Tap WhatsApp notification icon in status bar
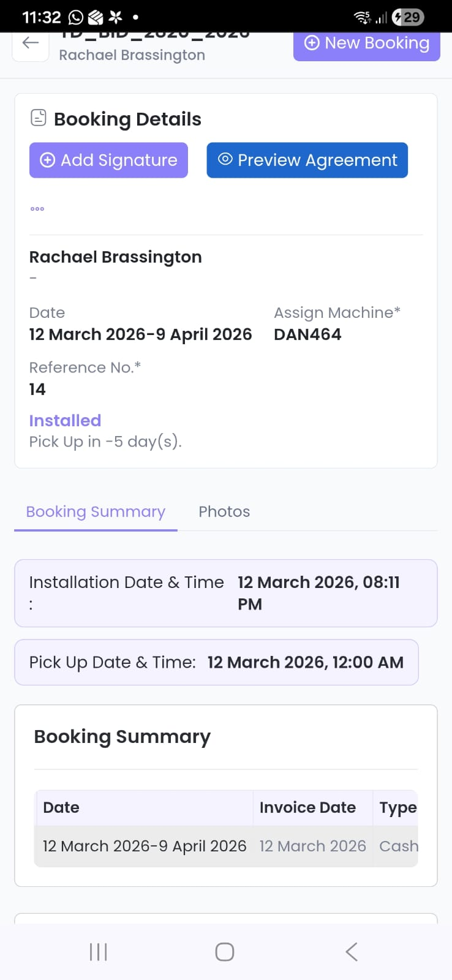This screenshot has height=980, width=452. point(76,17)
